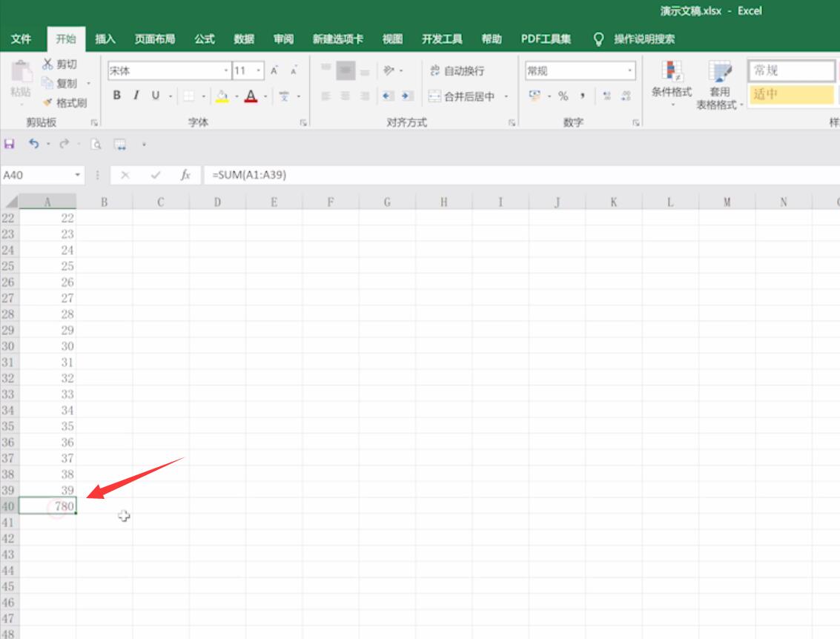Select the Format Painter brush
The width and height of the screenshot is (840, 639).
[47, 102]
